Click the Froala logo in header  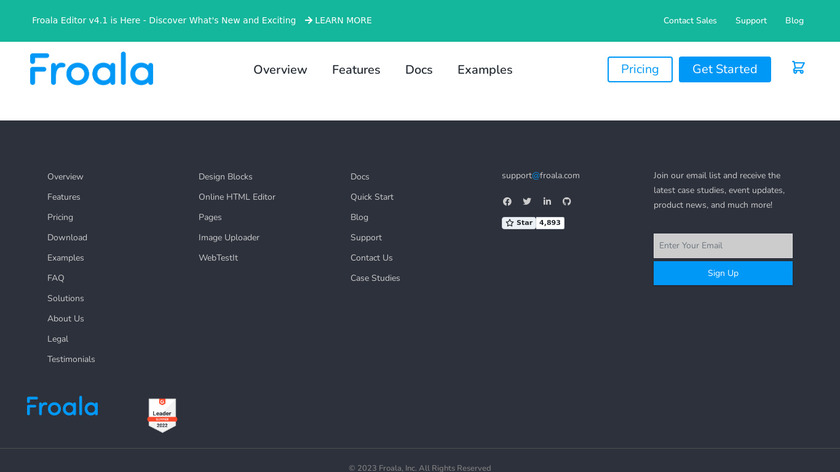(92, 69)
